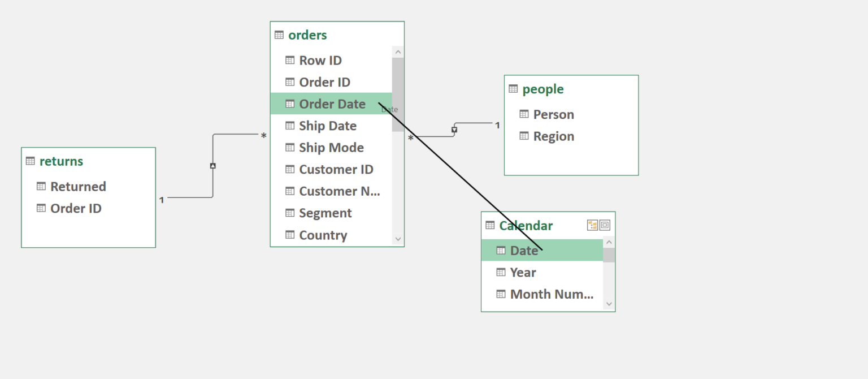The width and height of the screenshot is (868, 379).
Task: Select the Customer ID field in orders
Action: tap(336, 169)
